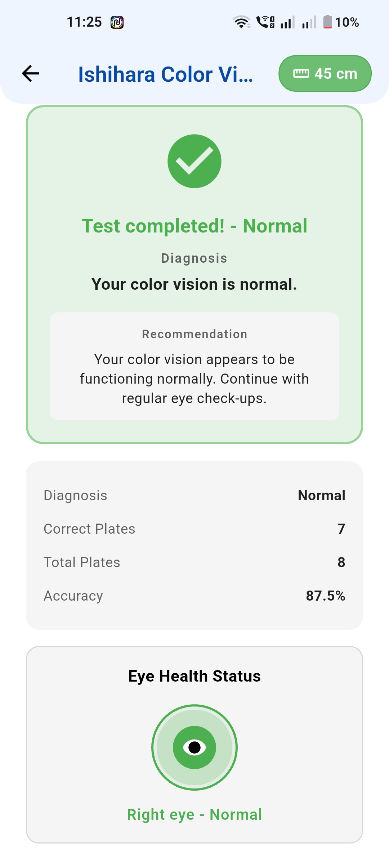Tap the Eye Health Status heading
The image size is (389, 868).
(x=194, y=676)
